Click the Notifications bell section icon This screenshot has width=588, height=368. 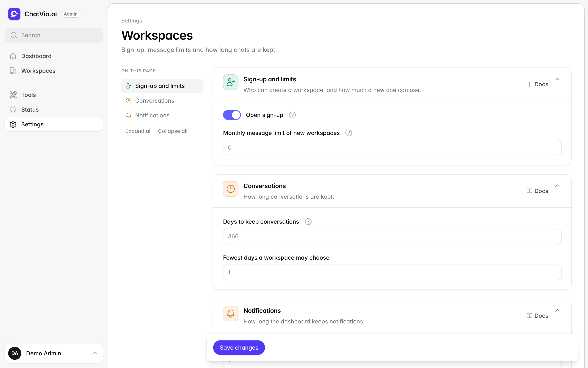(x=231, y=313)
